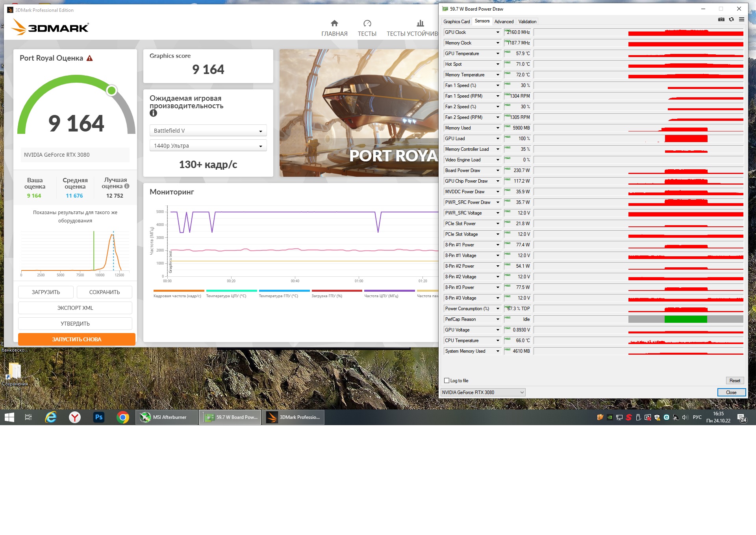Screen dimensions: 756x535
Task: Open the GPU Clock sensor dropdown arrow
Action: coord(498,32)
